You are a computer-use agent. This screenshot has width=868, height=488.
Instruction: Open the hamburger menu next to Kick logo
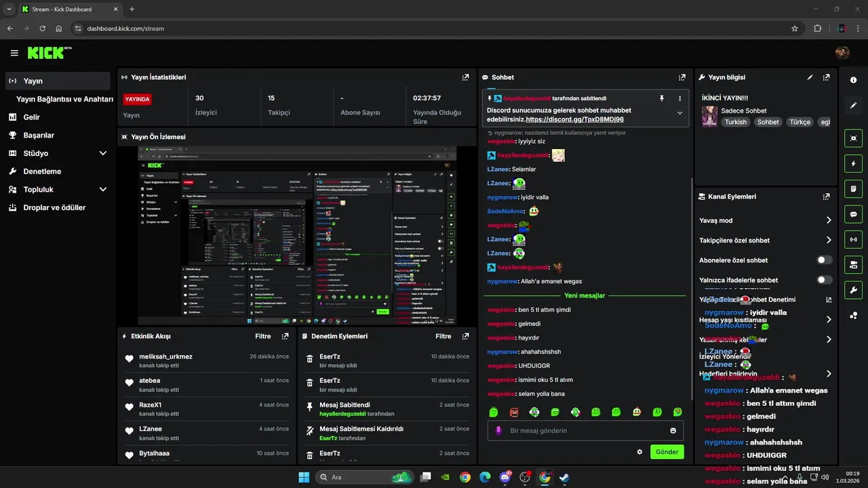pyautogui.click(x=14, y=53)
